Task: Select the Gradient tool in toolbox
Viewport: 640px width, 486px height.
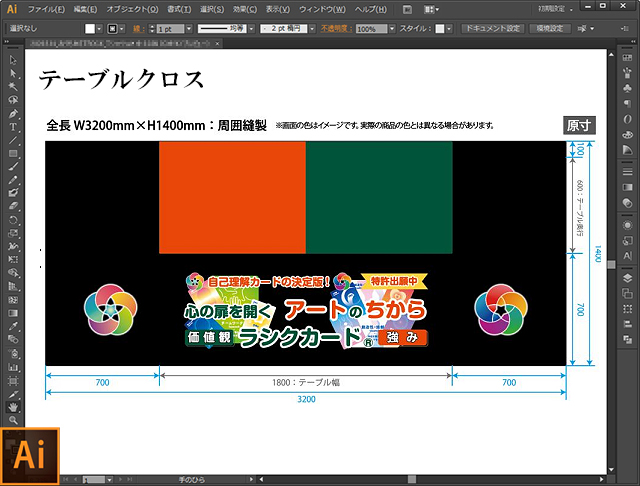Action: [13, 313]
